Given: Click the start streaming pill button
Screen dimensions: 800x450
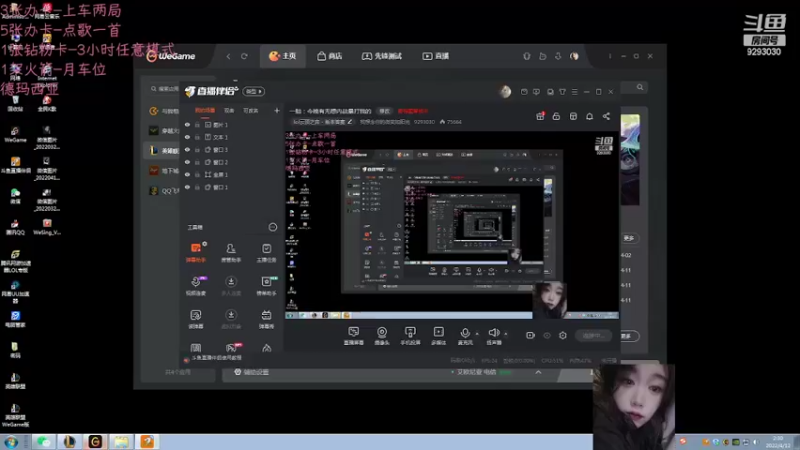Looking at the screenshot, I should pos(593,335).
